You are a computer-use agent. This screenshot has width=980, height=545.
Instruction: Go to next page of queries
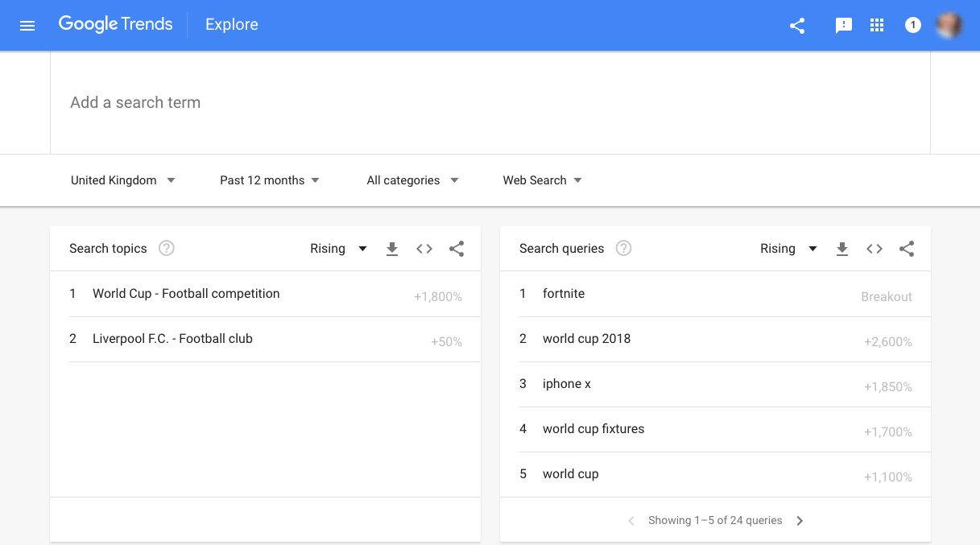(800, 521)
